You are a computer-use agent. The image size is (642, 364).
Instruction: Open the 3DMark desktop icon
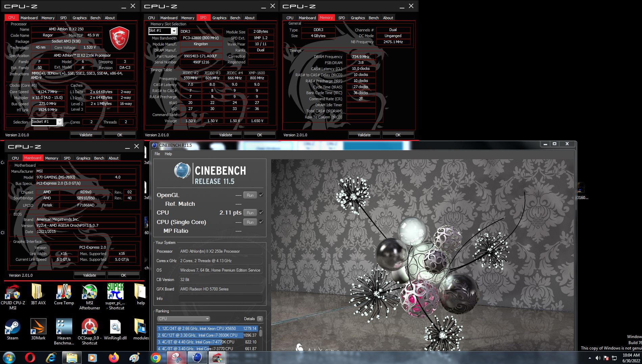click(38, 329)
